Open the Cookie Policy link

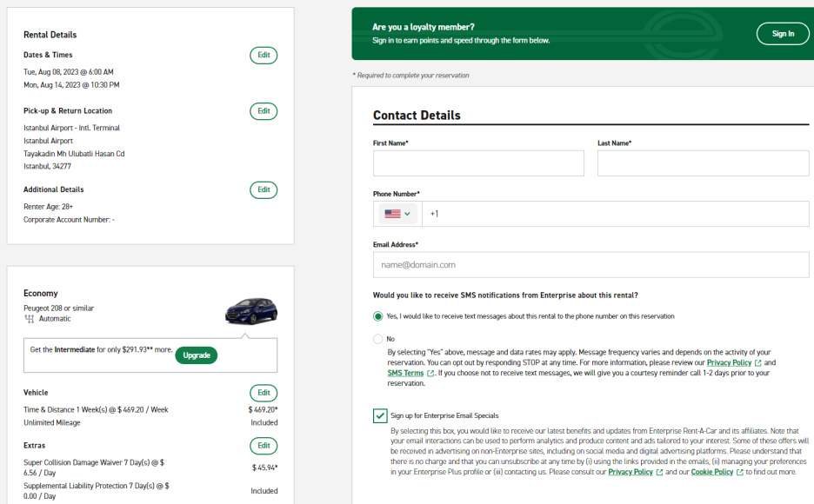point(711,473)
